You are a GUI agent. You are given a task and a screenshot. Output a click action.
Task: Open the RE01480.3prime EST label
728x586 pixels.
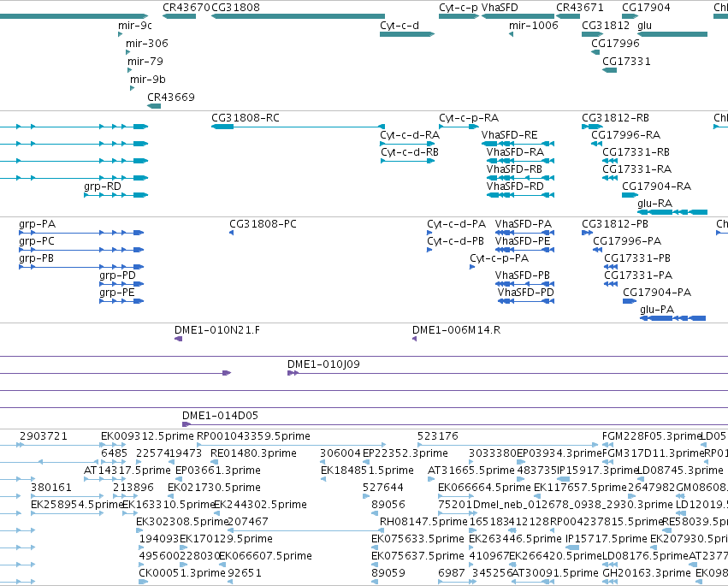(x=253, y=453)
